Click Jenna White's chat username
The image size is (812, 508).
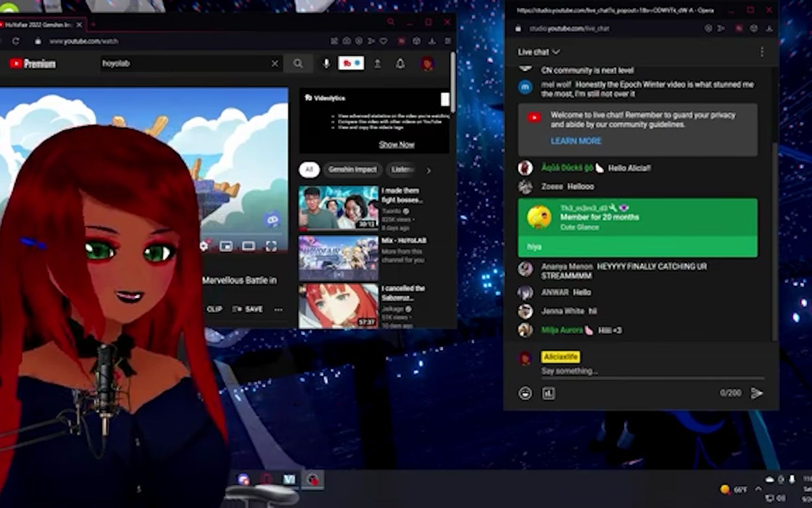[562, 311]
